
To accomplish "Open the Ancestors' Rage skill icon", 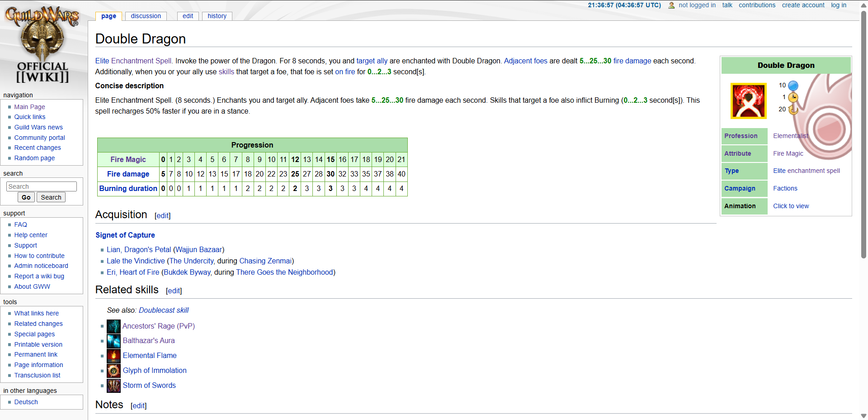I will pos(113,326).
